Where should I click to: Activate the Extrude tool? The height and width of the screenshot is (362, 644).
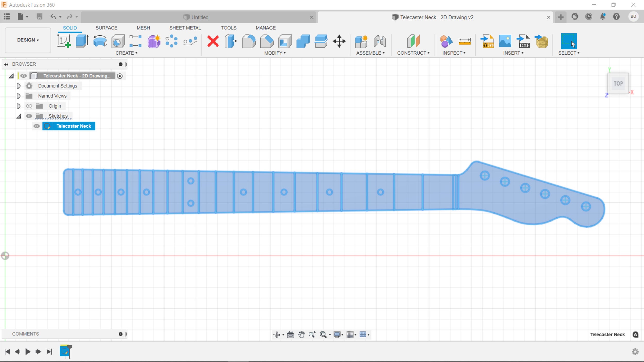coord(82,41)
